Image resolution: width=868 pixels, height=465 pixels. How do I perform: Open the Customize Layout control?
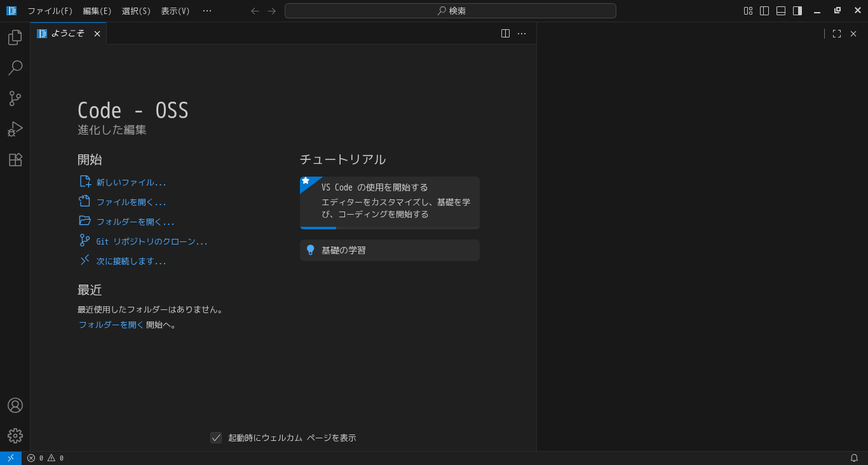coord(748,11)
